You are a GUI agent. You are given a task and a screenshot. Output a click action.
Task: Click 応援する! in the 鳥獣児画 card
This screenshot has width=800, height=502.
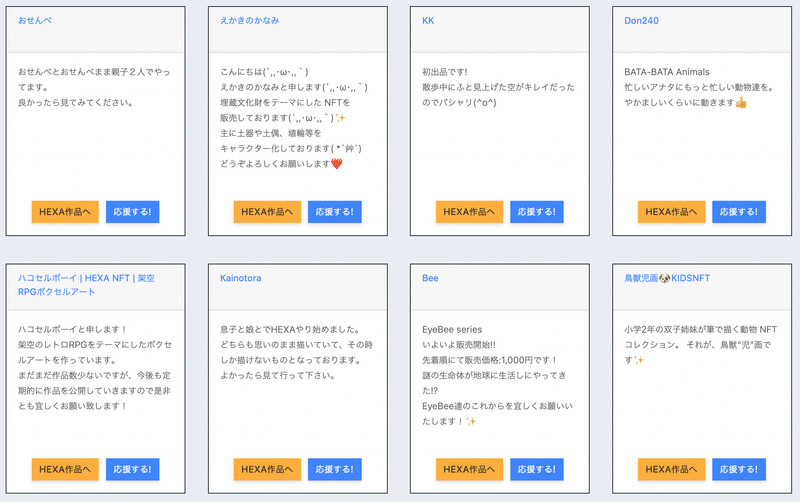point(739,469)
